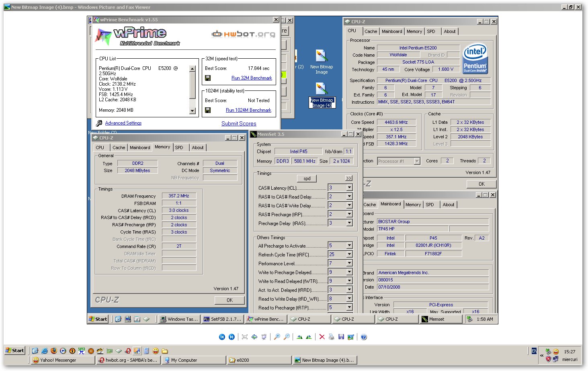The image size is (588, 371).
Task: Open the All Precharge to Activate dropdown
Action: pyautogui.click(x=349, y=246)
